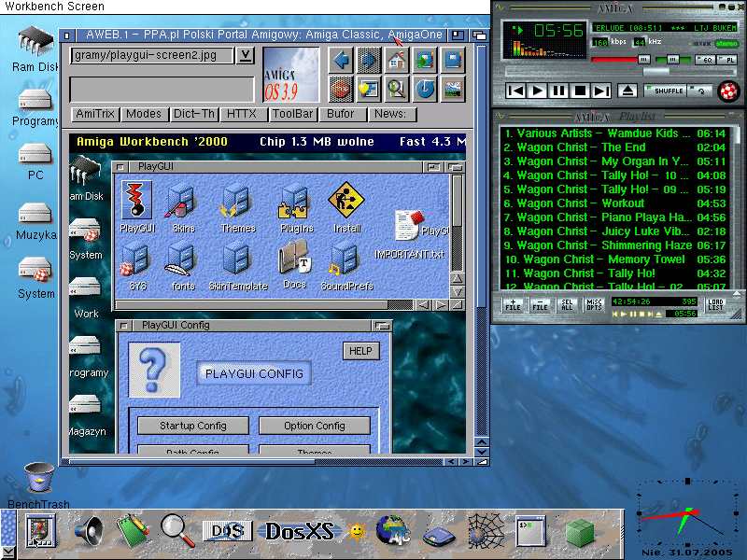747x560 pixels.
Task: Click the green balance slider in AmigaAMP
Action: (672, 60)
